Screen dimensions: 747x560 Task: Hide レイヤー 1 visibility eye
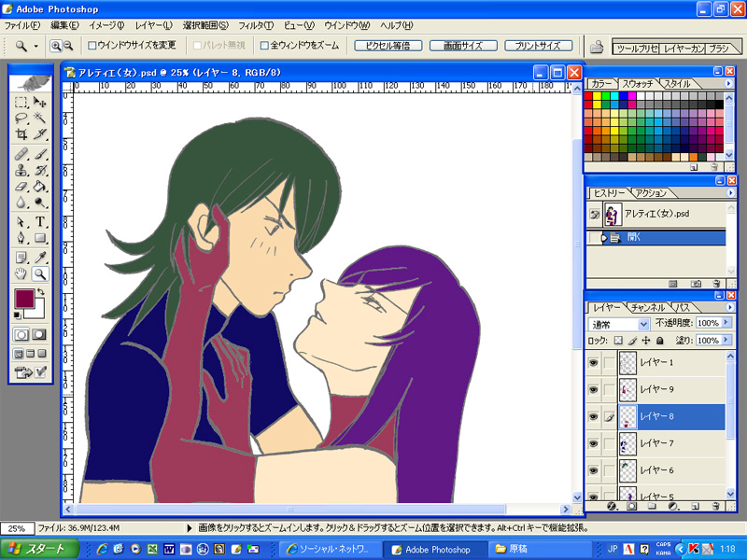[593, 363]
